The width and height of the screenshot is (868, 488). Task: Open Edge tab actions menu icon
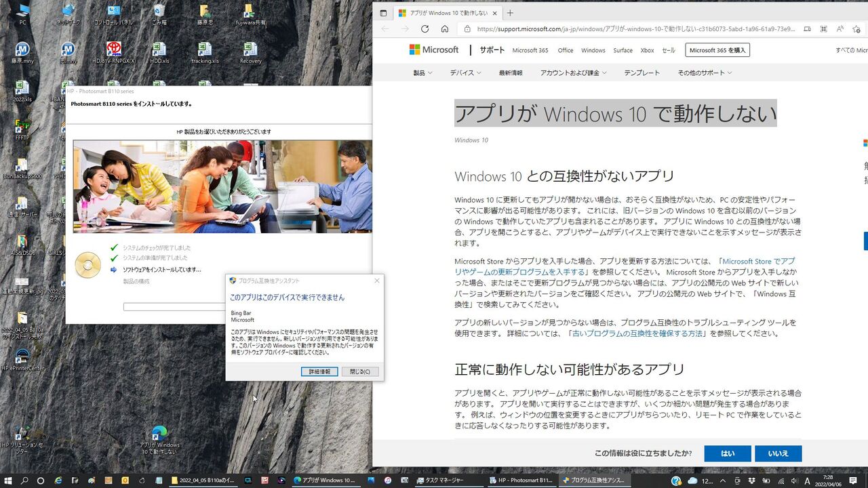(x=383, y=13)
